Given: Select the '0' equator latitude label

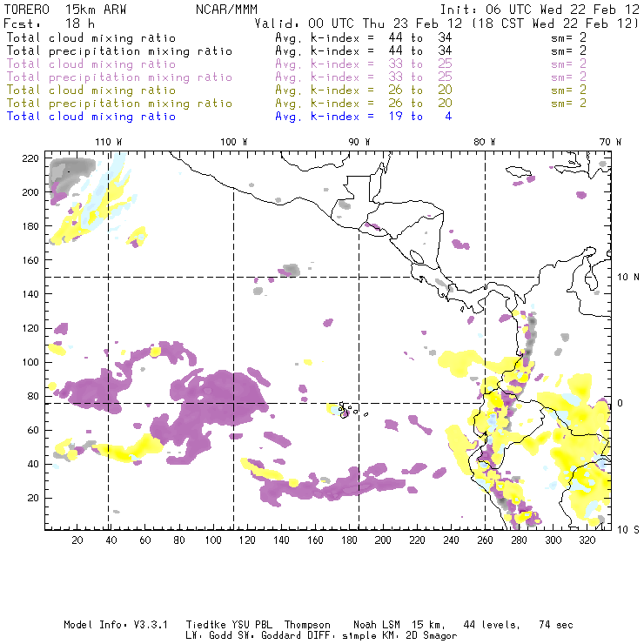Looking at the screenshot, I should 621,403.
